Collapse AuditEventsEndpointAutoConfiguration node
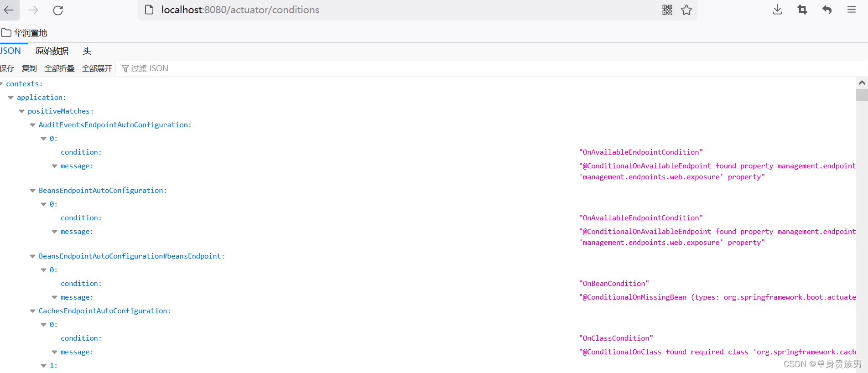Image resolution: width=868 pixels, height=373 pixels. point(32,125)
